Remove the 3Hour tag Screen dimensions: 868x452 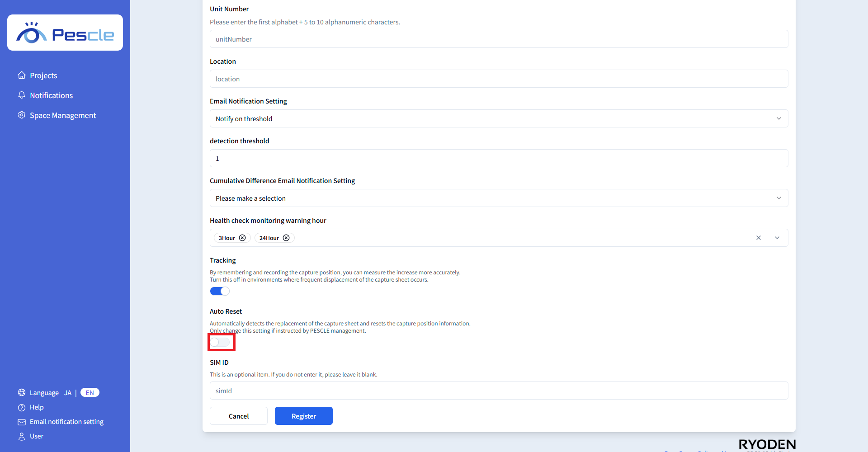pyautogui.click(x=242, y=238)
